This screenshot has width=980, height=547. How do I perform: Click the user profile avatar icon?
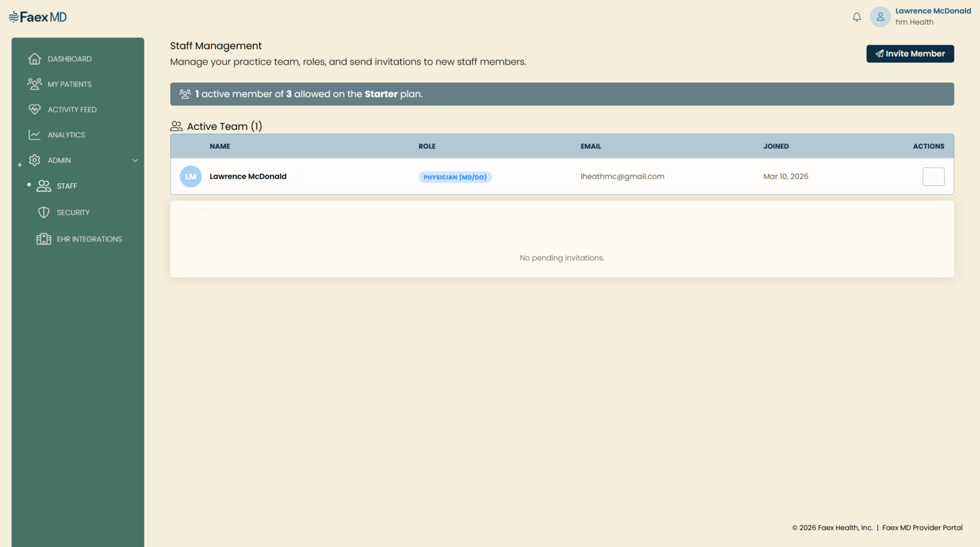(x=880, y=17)
